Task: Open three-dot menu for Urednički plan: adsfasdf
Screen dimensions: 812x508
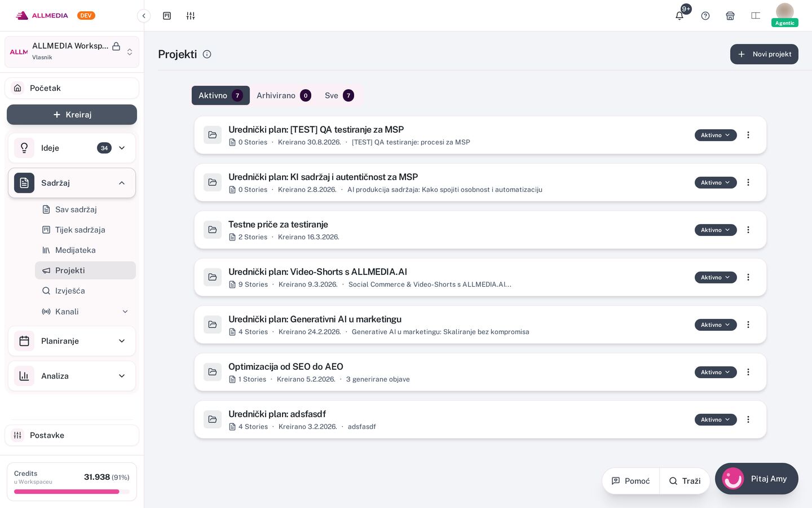Action: click(x=748, y=419)
